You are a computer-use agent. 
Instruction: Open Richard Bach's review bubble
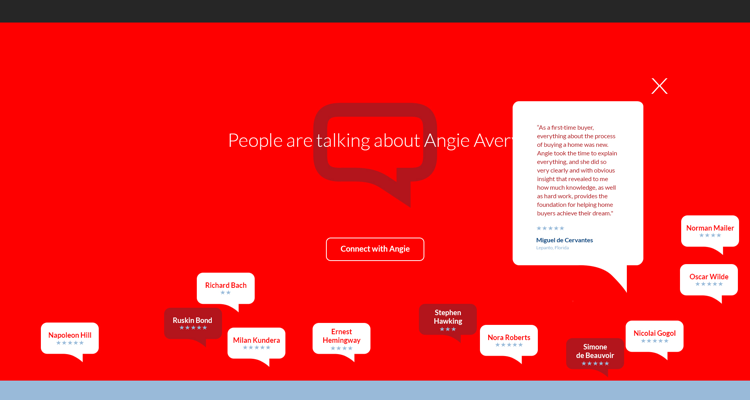[225, 288]
